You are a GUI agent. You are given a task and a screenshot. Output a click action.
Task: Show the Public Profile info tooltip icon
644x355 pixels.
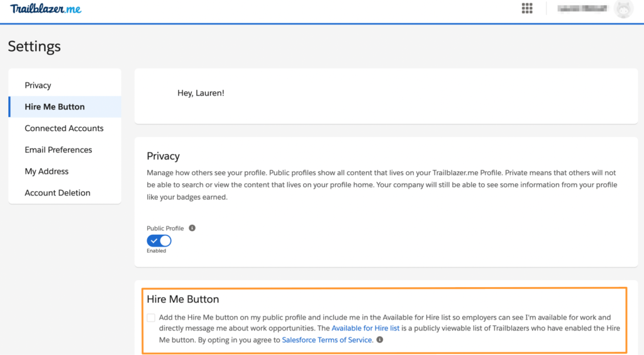tap(192, 228)
